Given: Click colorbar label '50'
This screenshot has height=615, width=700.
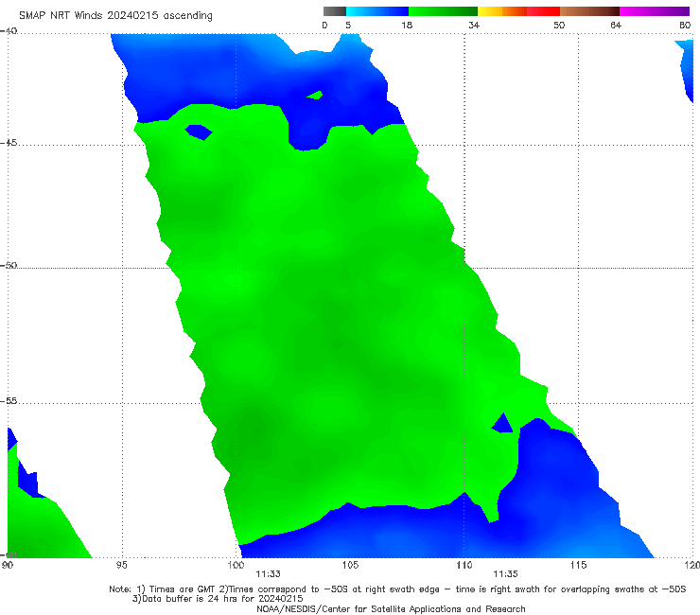Looking at the screenshot, I should (x=559, y=26).
